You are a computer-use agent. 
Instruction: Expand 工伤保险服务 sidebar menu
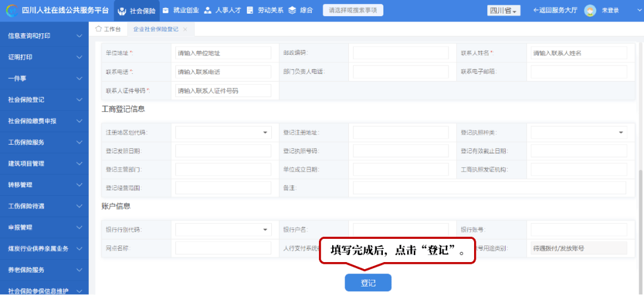click(79, 142)
